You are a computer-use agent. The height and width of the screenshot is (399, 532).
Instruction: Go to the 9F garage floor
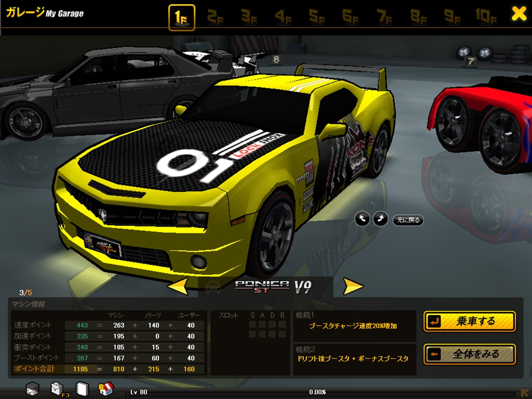[x=453, y=17]
